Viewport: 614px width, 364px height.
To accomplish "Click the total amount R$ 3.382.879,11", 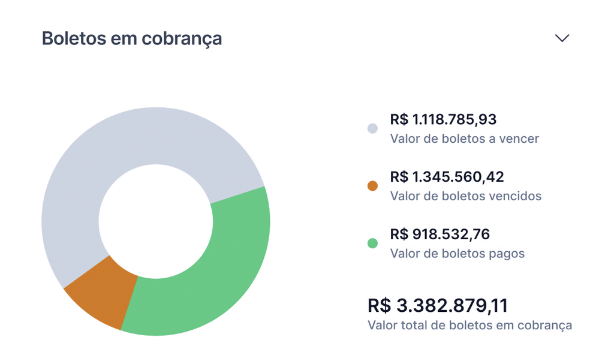I will tap(437, 305).
